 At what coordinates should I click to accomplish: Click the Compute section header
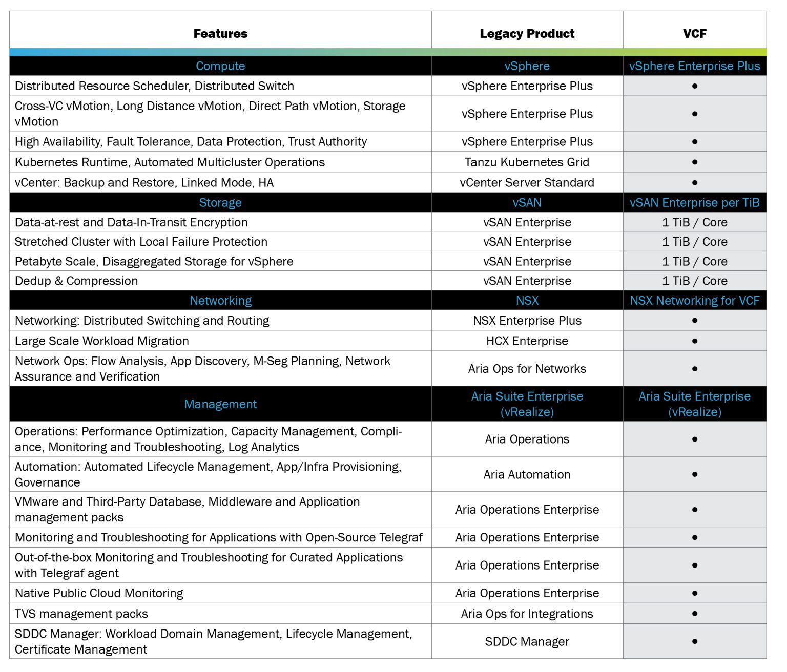click(220, 66)
